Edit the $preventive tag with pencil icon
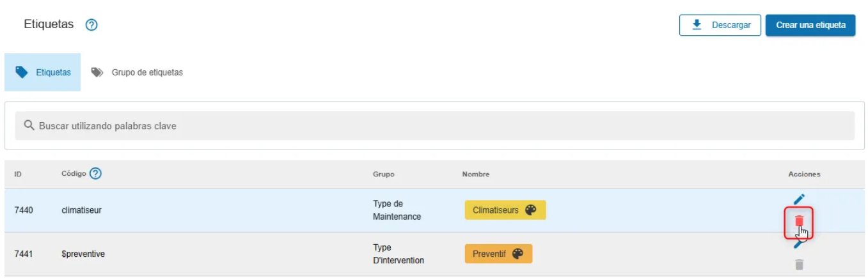 (799, 243)
